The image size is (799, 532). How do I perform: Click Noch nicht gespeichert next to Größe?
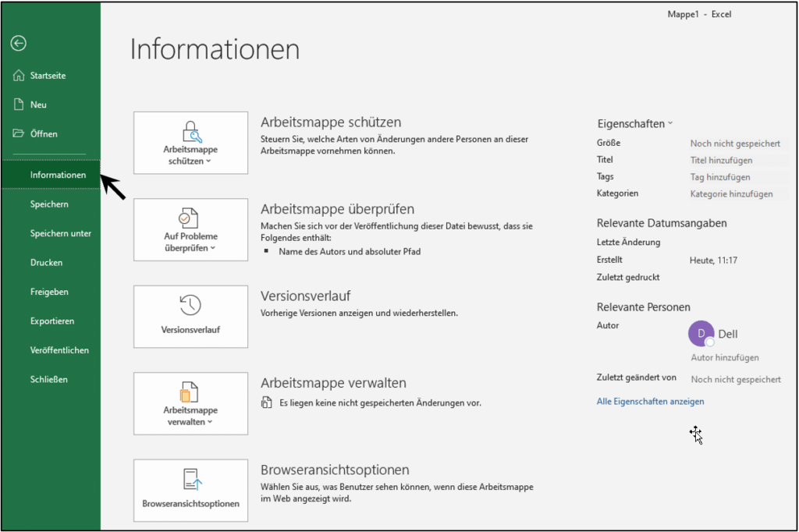[735, 144]
